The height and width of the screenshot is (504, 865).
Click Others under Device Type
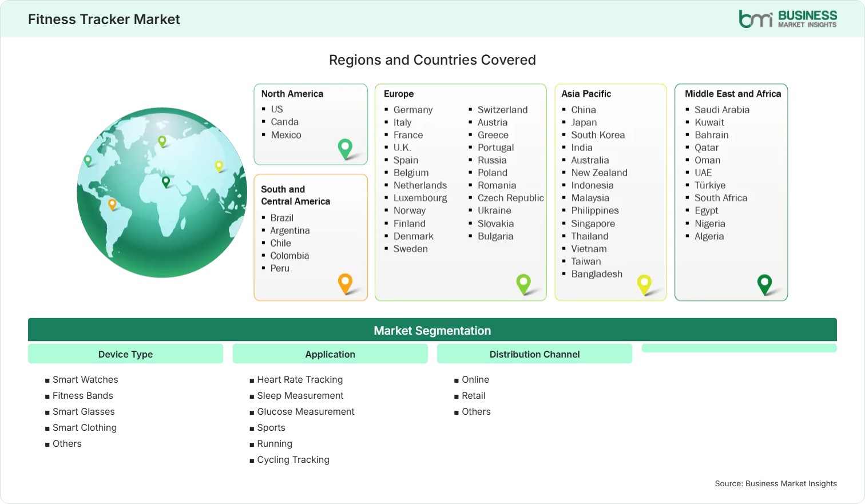point(67,443)
